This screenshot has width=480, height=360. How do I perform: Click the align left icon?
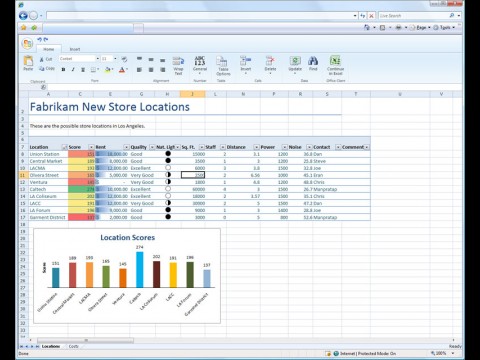pyautogui.click(x=139, y=70)
